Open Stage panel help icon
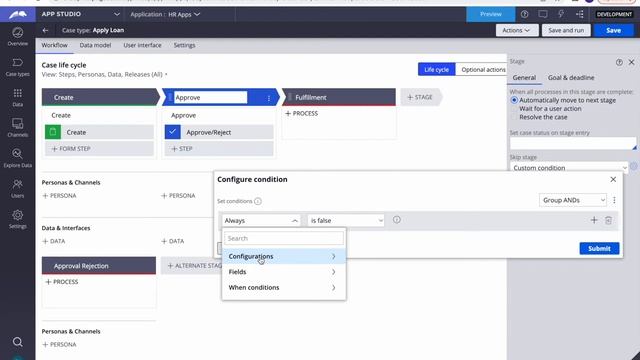640x360 pixels. point(619,62)
